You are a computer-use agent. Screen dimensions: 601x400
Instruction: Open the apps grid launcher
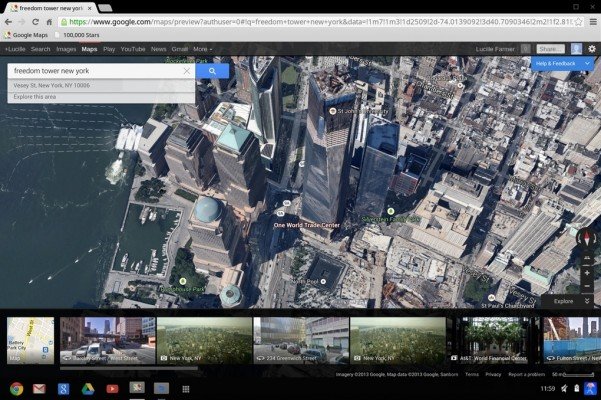point(186,389)
